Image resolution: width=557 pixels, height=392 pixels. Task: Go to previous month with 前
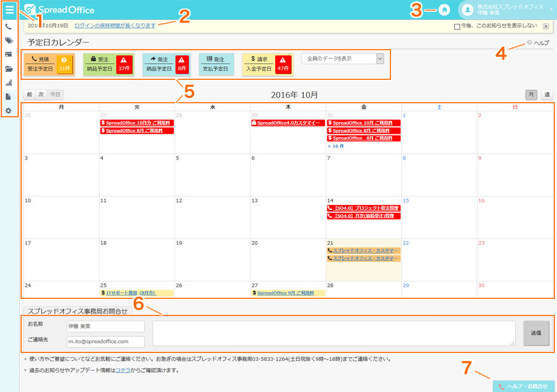(x=29, y=94)
